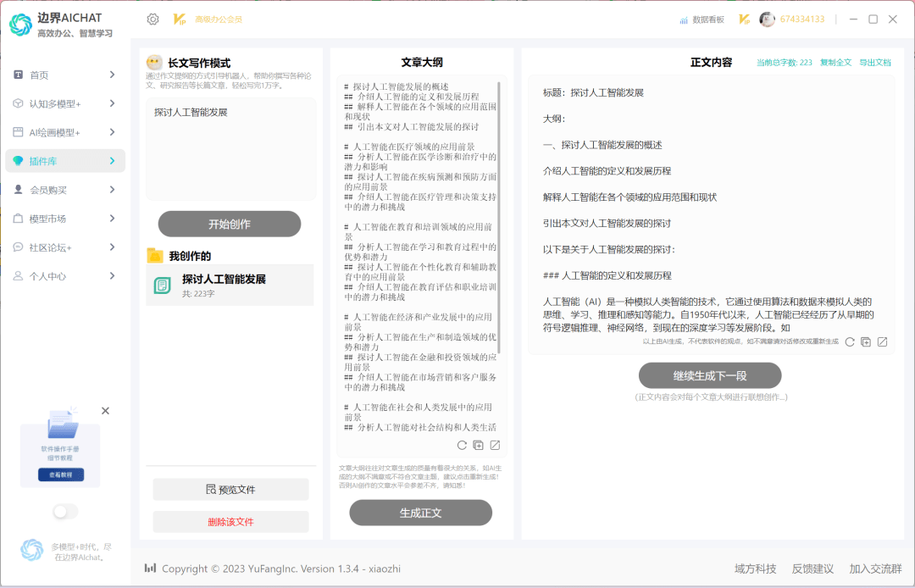This screenshot has height=588, width=915.
Task: Regenerate the outline with the refresh icon
Action: [462, 444]
